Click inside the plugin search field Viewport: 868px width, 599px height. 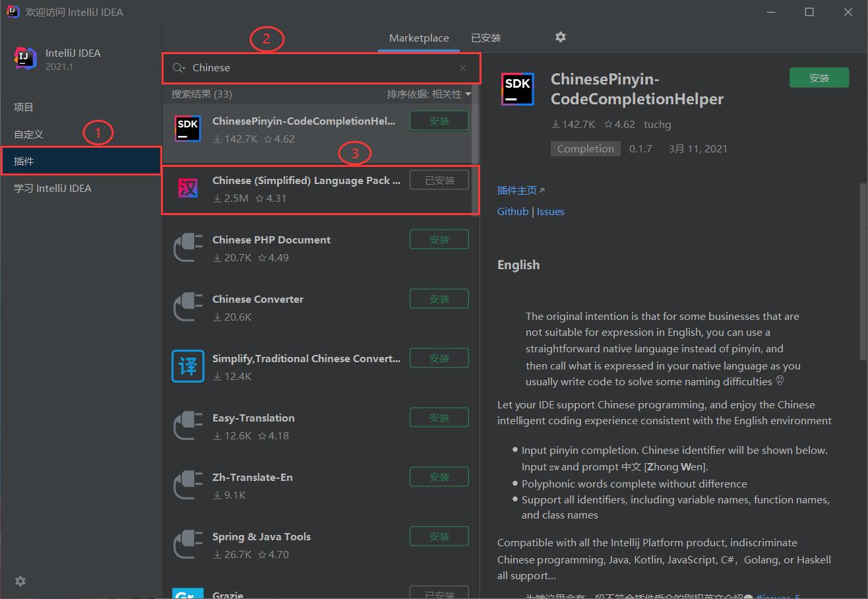[x=322, y=68]
